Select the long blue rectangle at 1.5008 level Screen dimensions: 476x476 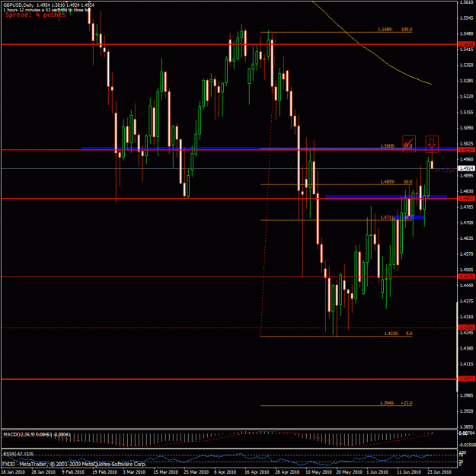270,149
